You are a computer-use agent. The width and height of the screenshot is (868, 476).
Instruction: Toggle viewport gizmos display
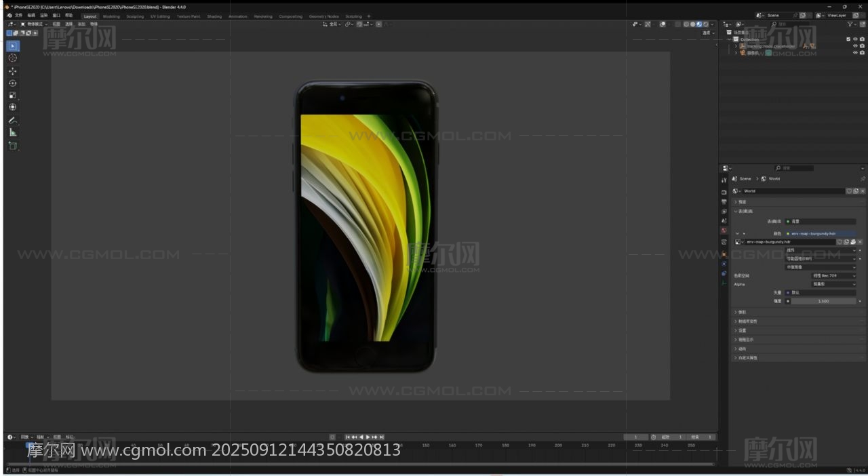[648, 24]
